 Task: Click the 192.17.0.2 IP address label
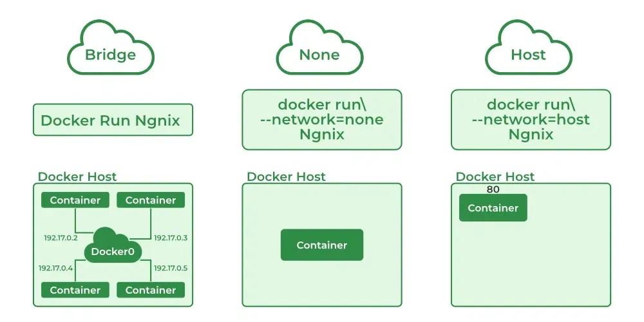61,238
